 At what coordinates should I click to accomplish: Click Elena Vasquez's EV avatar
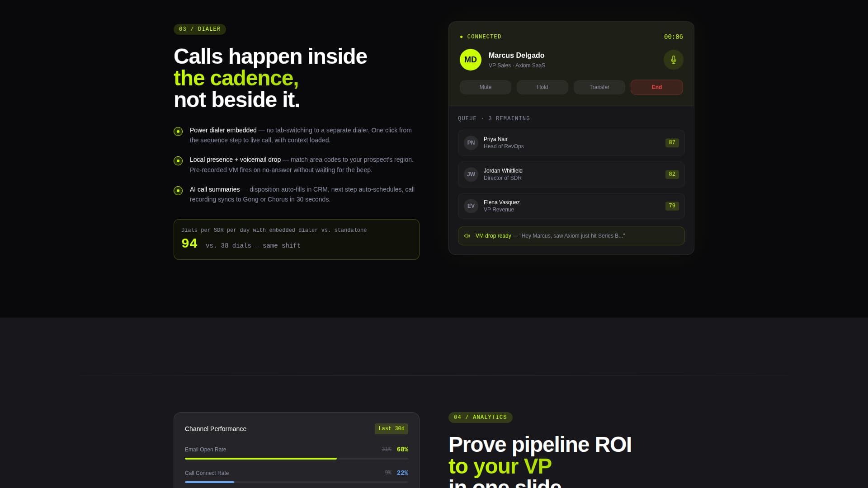coord(471,206)
